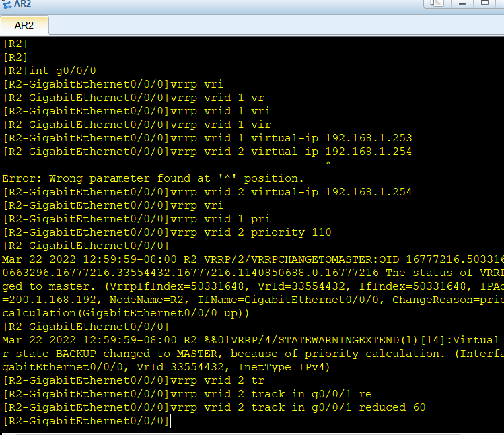Click the 'NodeName=R2' log line
The height and width of the screenshot is (435, 504).
point(252,300)
